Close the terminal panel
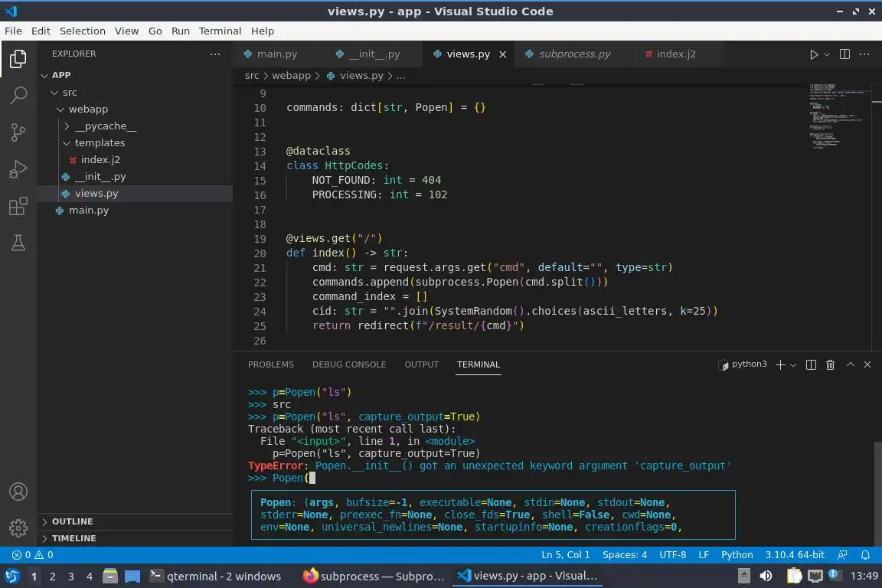This screenshot has width=882, height=588. click(x=867, y=364)
